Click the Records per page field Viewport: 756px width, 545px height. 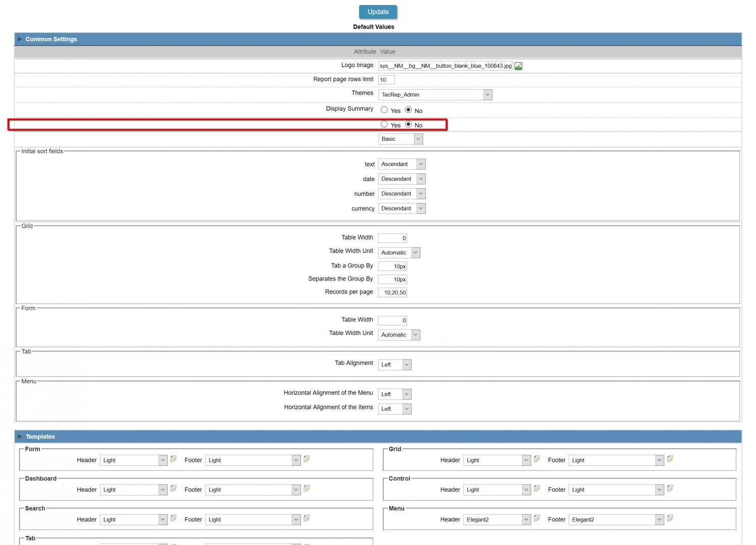point(392,293)
